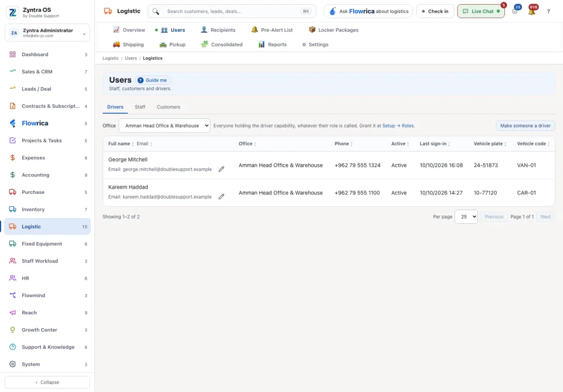Open the Shipping menu item
Screen dimensions: 563x392
click(128, 45)
